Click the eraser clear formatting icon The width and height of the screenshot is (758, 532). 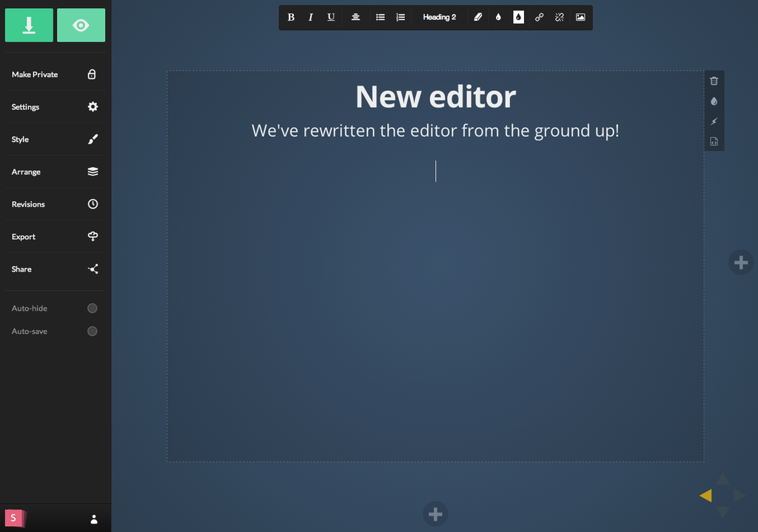click(478, 17)
